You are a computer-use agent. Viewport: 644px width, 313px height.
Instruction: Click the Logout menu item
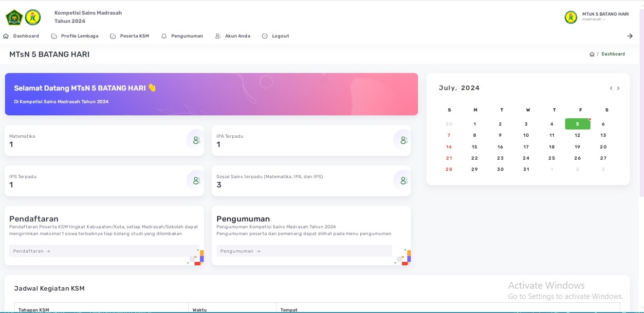(276, 36)
